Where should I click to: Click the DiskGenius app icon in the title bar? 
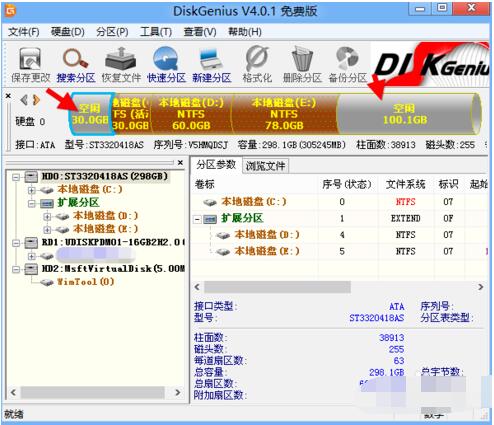coord(11,11)
